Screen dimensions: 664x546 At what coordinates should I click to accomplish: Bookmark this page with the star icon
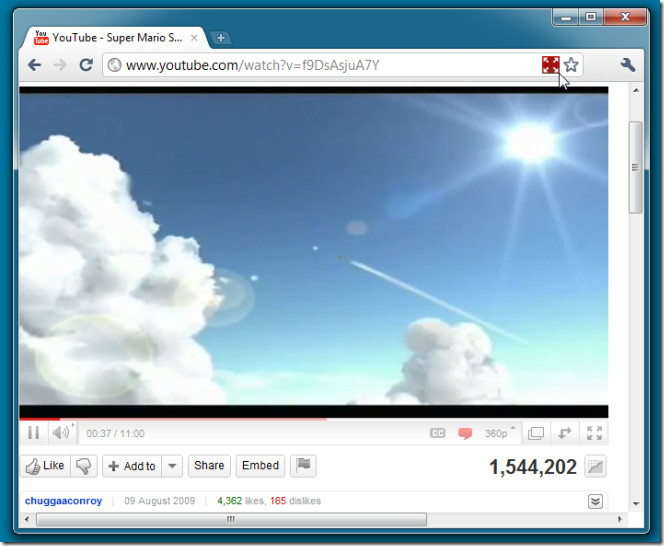[571, 65]
